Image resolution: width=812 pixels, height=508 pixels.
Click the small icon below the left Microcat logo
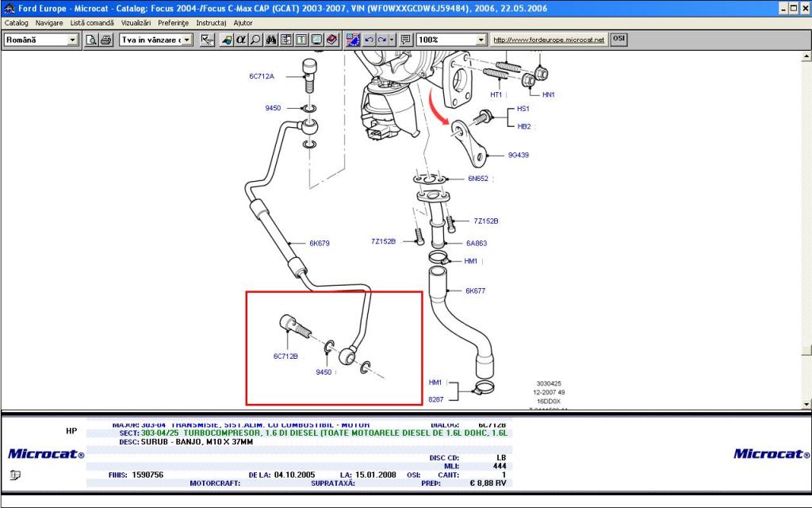click(15, 475)
